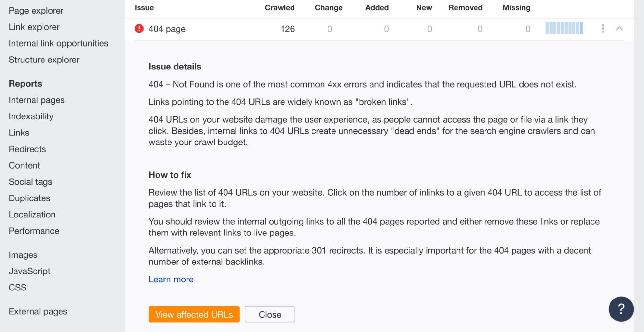Open Link explorer

pos(34,27)
